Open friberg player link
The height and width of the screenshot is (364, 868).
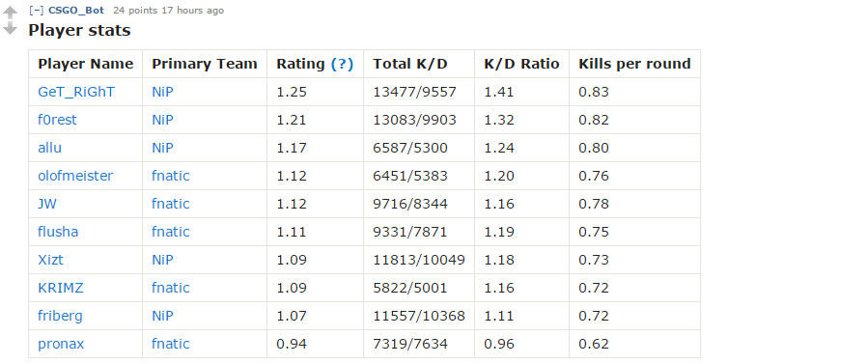pos(60,316)
